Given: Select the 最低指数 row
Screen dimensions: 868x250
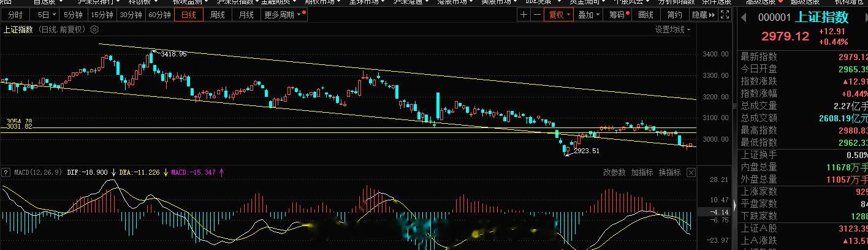Looking at the screenshot, I should coord(804,142).
